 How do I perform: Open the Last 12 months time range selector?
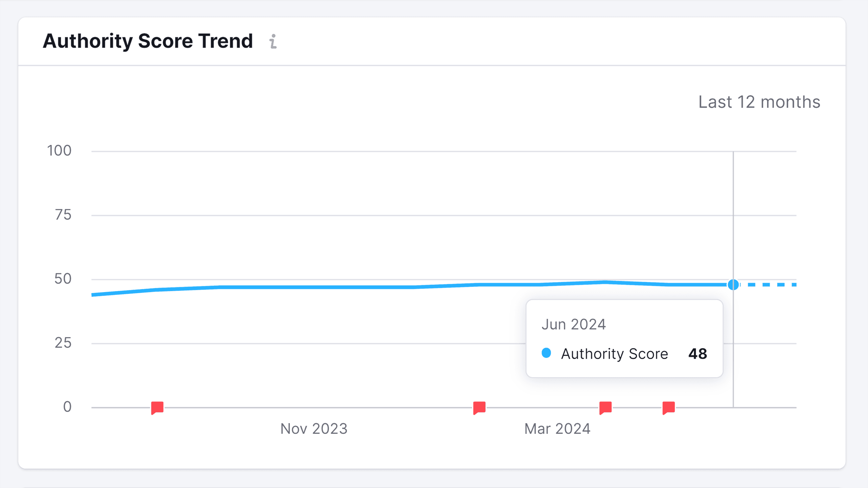[x=759, y=102]
